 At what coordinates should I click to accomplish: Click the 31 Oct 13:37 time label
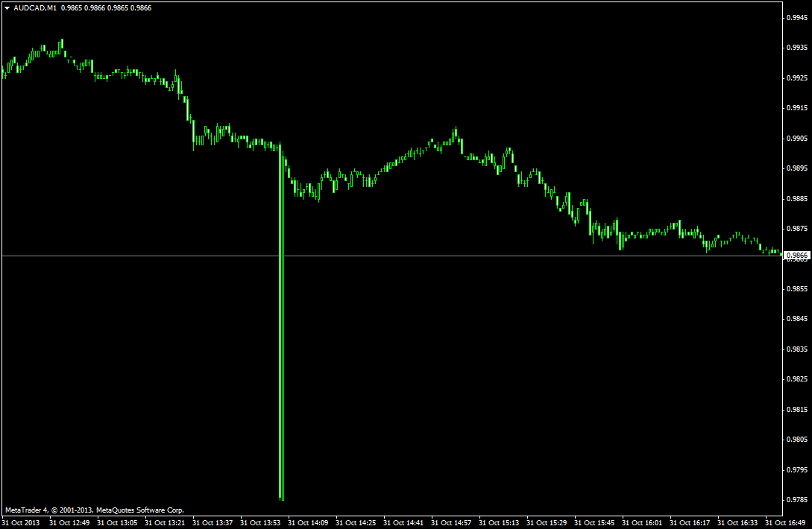coord(213,523)
